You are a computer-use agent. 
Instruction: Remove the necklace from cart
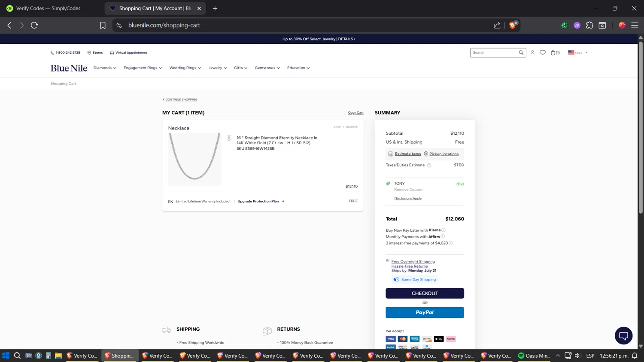(352, 127)
